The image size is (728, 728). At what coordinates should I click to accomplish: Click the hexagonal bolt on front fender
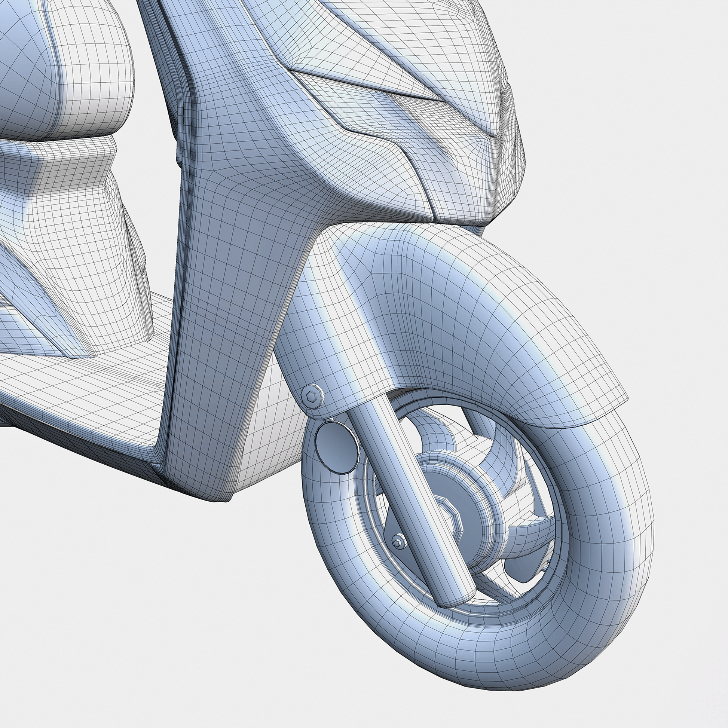(312, 396)
